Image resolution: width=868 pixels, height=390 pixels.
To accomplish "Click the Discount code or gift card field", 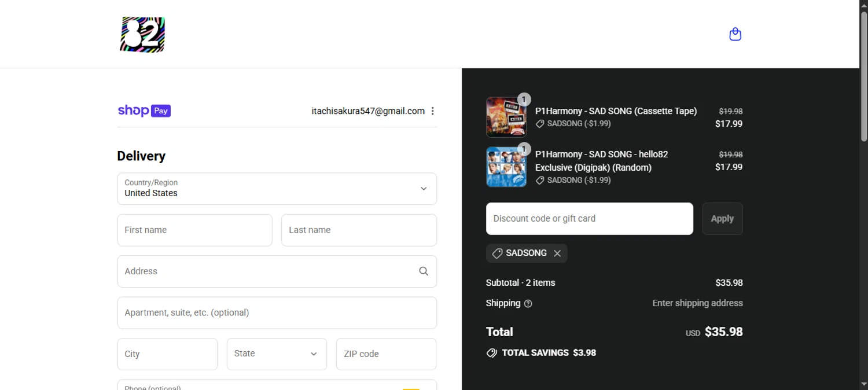I will (590, 219).
